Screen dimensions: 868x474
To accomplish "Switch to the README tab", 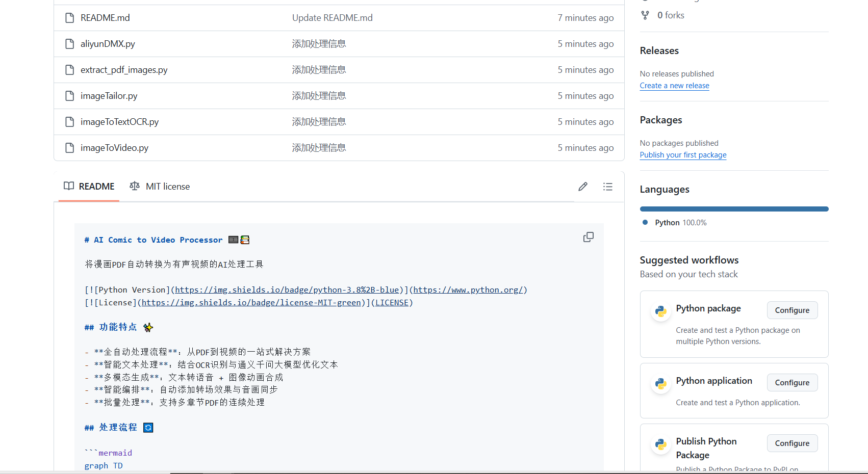I will click(x=89, y=187).
